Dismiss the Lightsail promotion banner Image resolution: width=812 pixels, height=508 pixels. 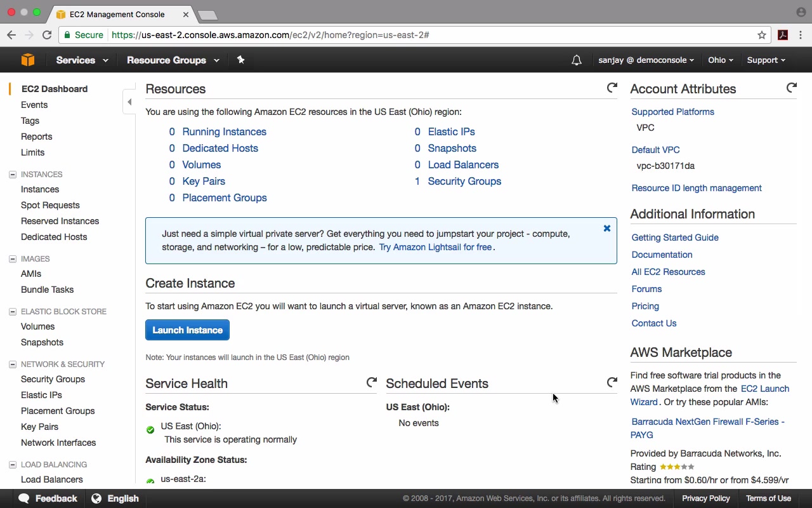[607, 229]
